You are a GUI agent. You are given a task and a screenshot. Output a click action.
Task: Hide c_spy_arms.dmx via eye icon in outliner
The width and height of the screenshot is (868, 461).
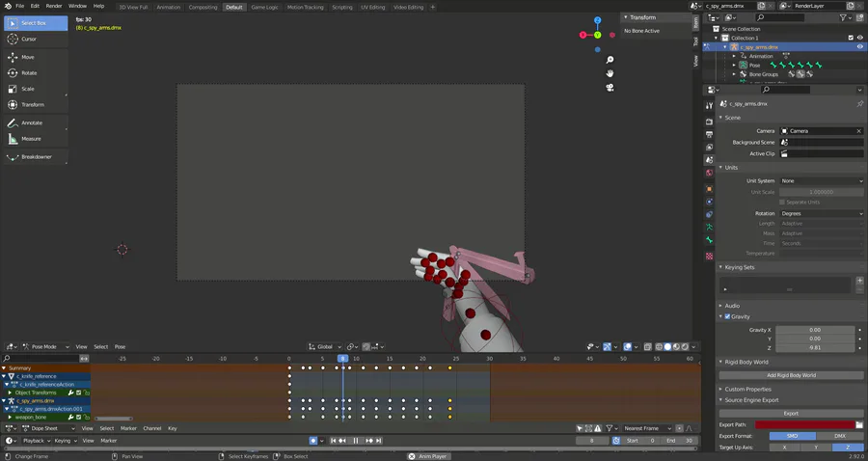coord(859,47)
